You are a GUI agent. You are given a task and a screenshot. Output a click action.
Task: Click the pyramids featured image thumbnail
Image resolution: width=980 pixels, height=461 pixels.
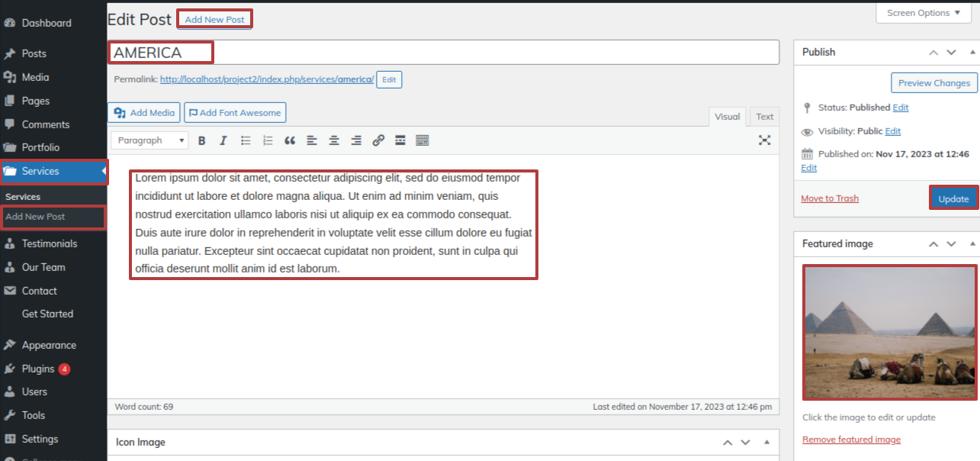point(889,332)
